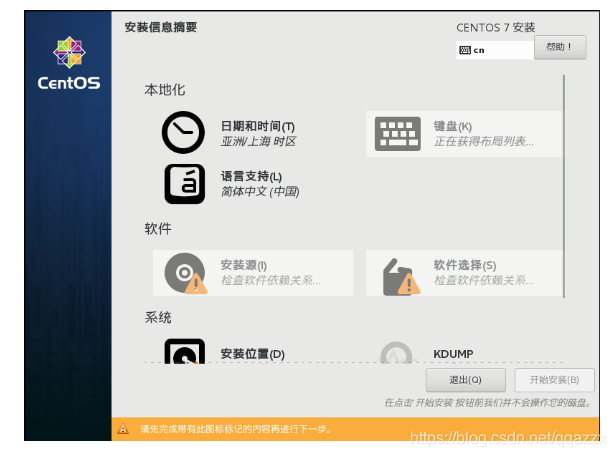Click the 正在获得布局列表 status text
616x457 pixels.
pyautogui.click(x=484, y=141)
